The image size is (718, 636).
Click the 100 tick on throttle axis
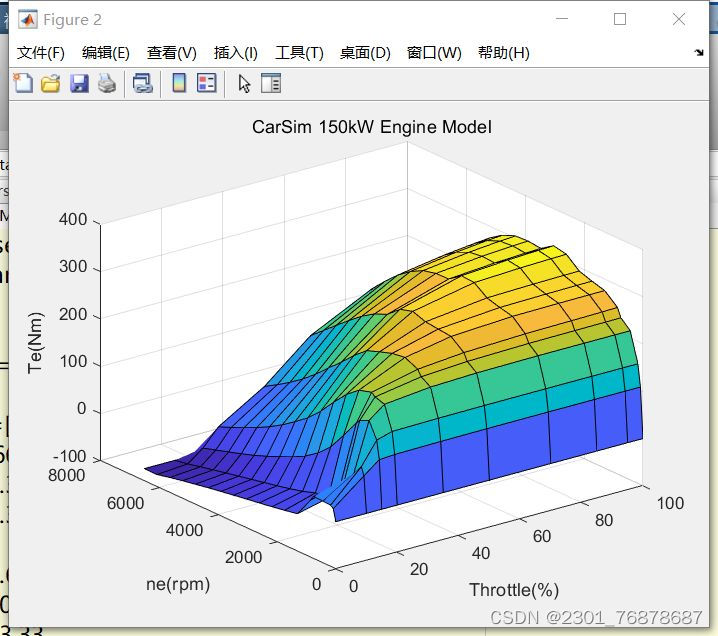670,503
